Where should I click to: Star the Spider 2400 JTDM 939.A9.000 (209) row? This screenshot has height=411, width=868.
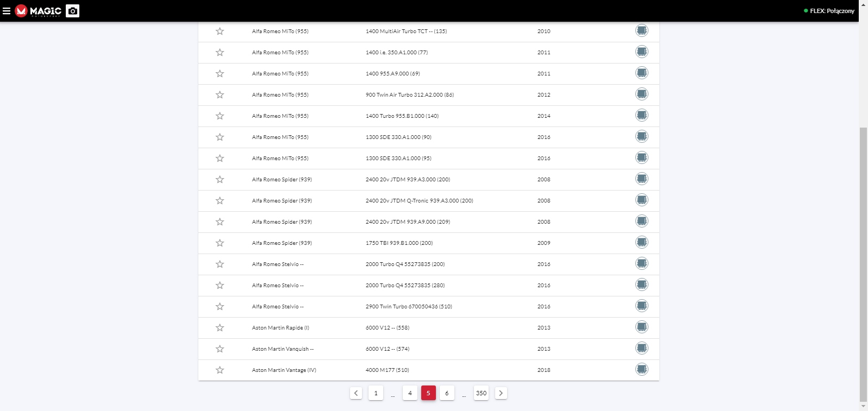tap(220, 222)
